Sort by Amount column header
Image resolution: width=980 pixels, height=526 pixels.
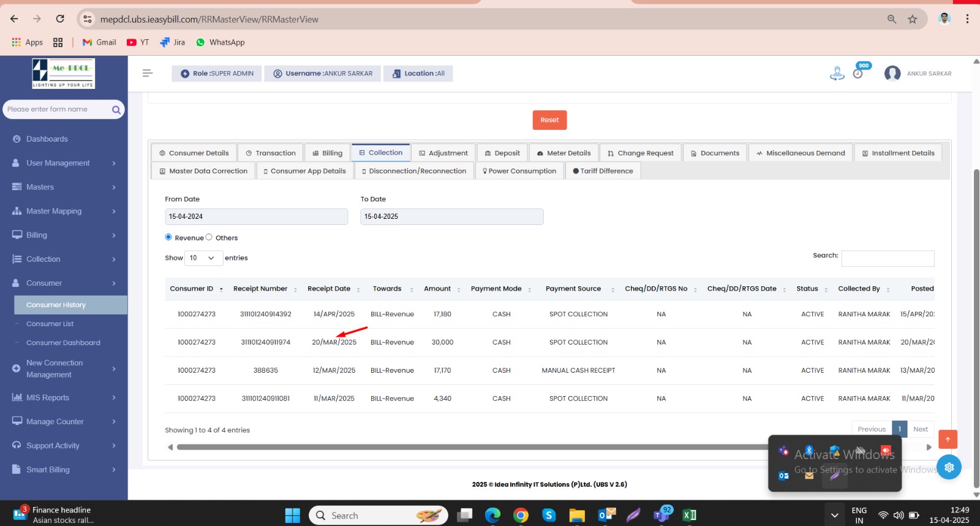pyautogui.click(x=442, y=289)
